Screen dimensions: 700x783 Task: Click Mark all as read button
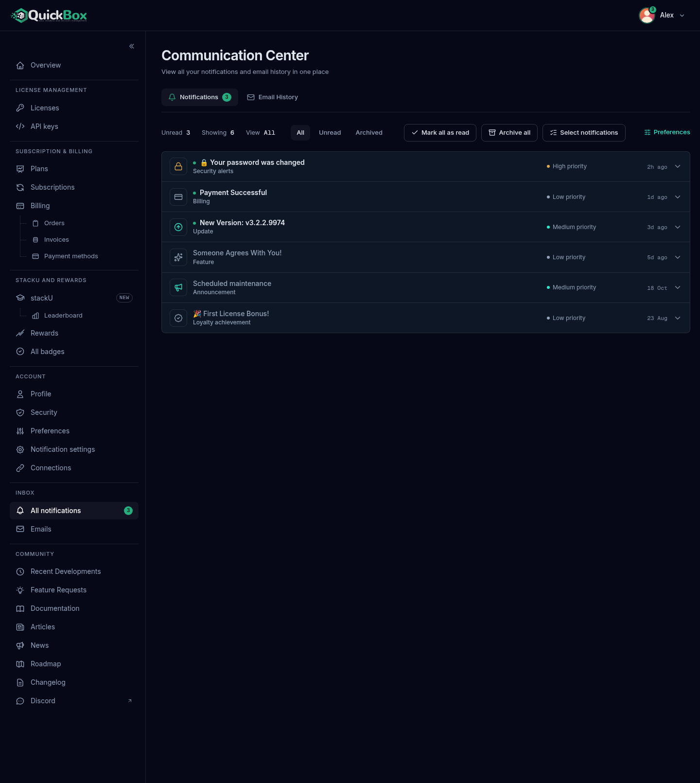tap(440, 133)
